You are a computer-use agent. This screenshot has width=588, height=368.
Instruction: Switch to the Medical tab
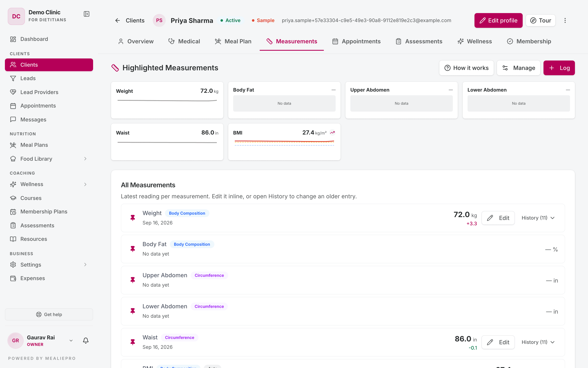(x=184, y=41)
